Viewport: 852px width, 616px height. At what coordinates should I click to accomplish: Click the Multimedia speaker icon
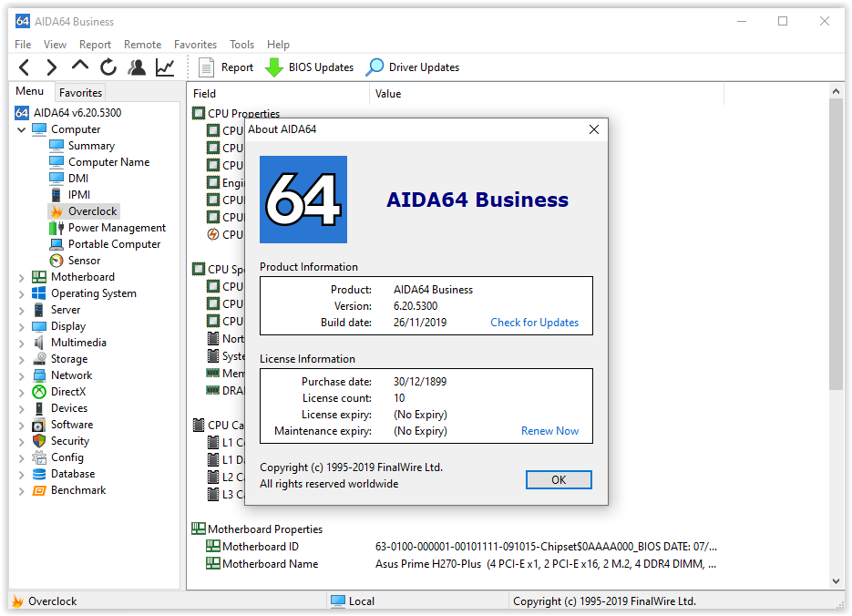(39, 343)
